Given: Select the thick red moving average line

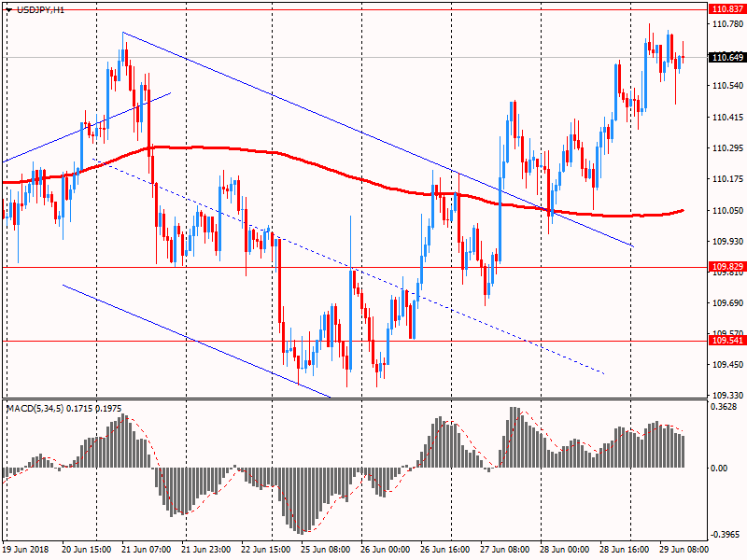Looking at the screenshot, I should pos(333,171).
